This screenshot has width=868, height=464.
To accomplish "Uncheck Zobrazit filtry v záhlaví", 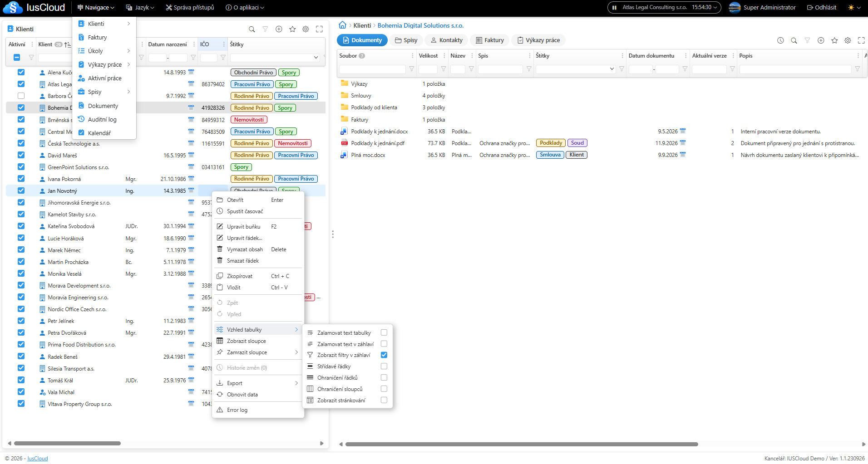I will pyautogui.click(x=384, y=355).
